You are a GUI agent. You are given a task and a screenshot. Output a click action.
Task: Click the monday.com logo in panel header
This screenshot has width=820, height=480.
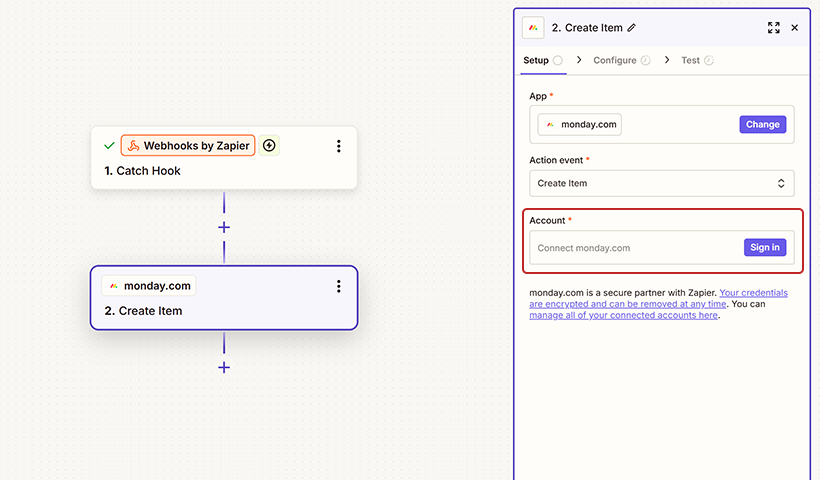click(534, 28)
